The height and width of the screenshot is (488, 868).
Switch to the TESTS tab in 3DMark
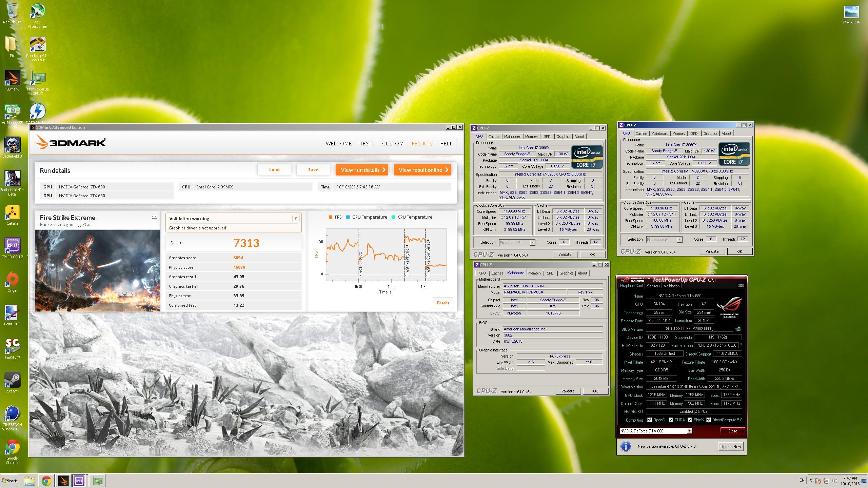[x=367, y=143]
